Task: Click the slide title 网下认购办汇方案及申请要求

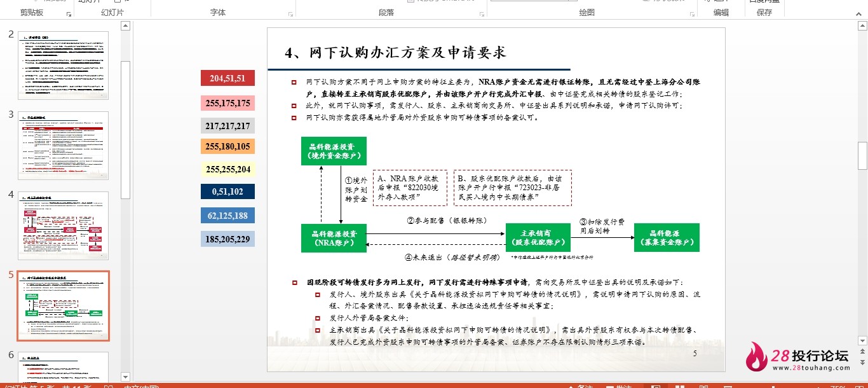Action: click(395, 53)
